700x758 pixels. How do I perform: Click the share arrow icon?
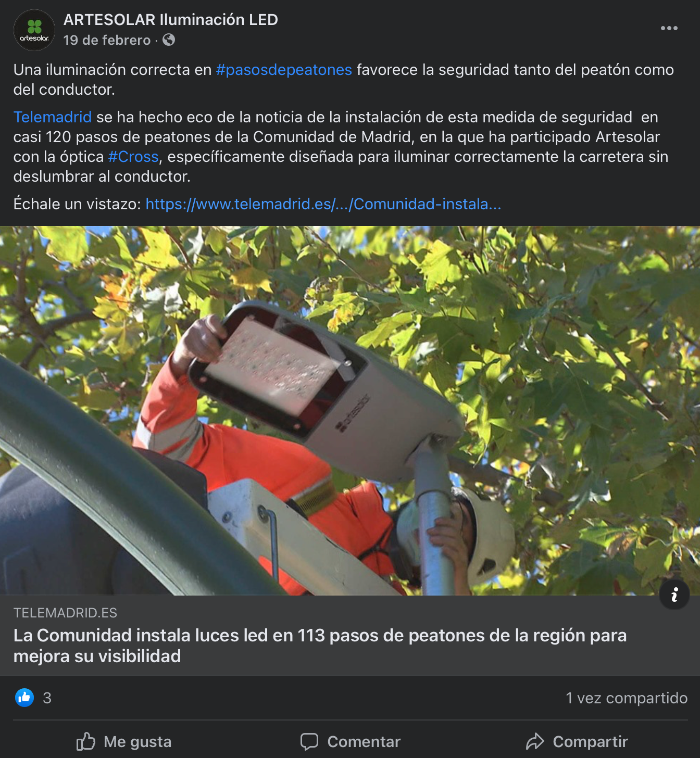[x=535, y=741]
